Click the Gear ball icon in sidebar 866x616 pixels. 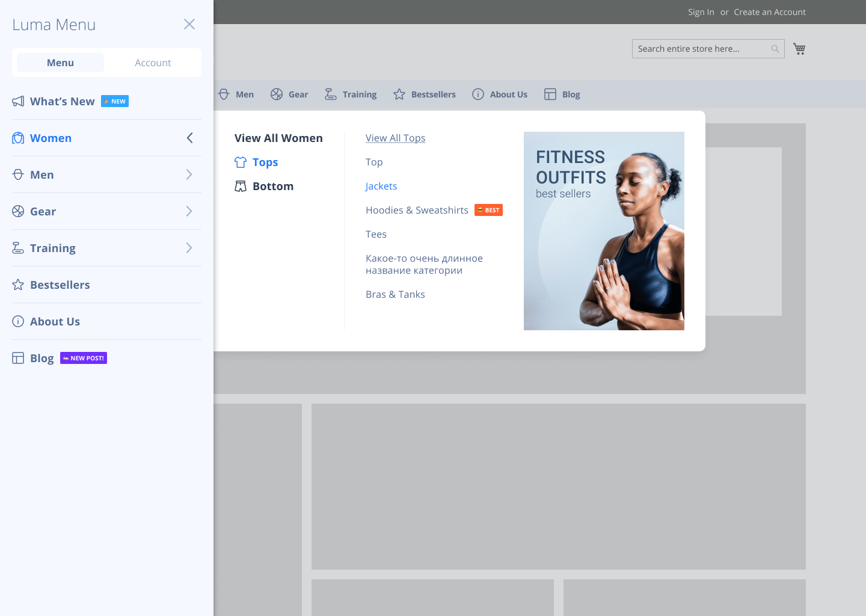pos(18,211)
